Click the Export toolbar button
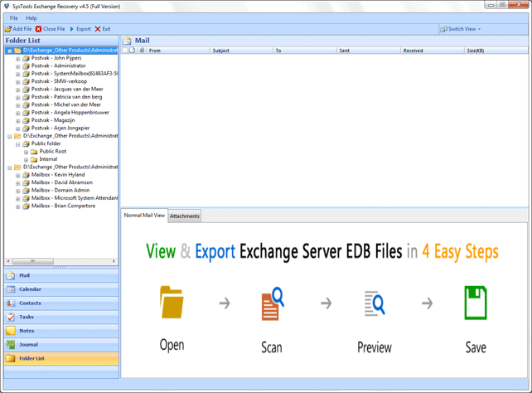The height and width of the screenshot is (393, 532). 80,29
